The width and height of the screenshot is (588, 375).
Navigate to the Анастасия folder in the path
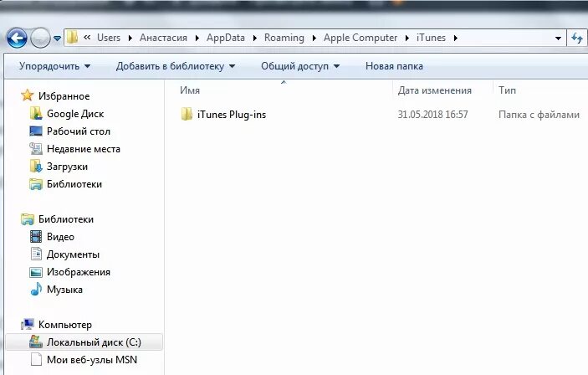pos(163,38)
